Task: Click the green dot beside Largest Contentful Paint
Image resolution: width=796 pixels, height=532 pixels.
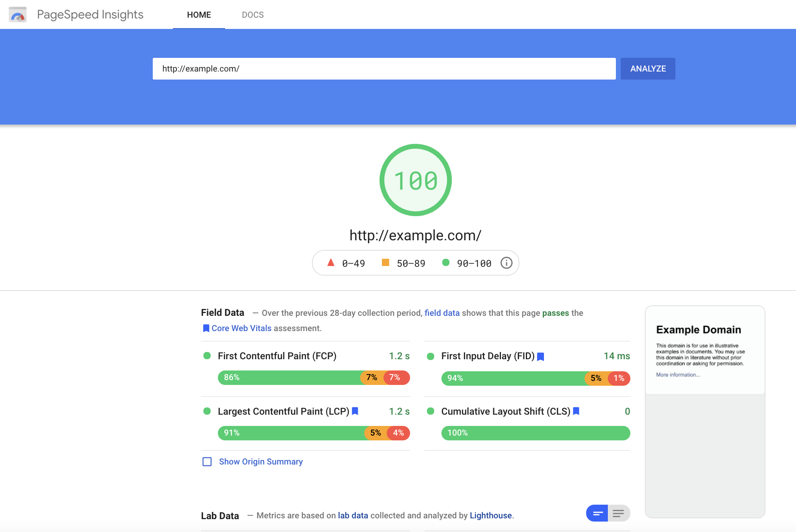Action: (x=207, y=411)
